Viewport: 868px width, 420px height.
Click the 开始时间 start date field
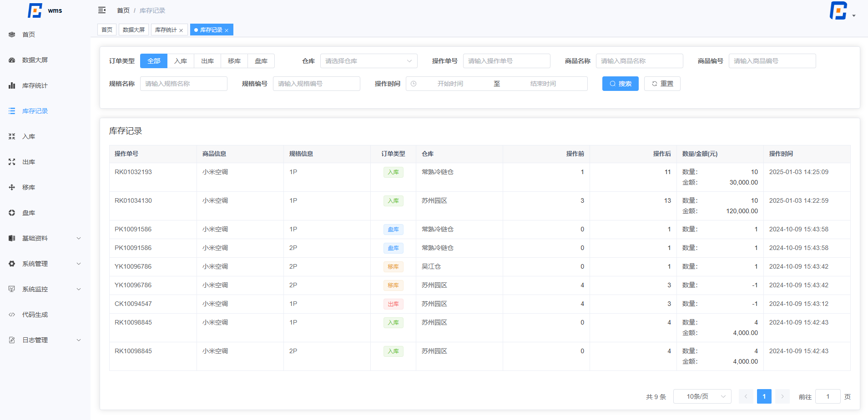[450, 84]
